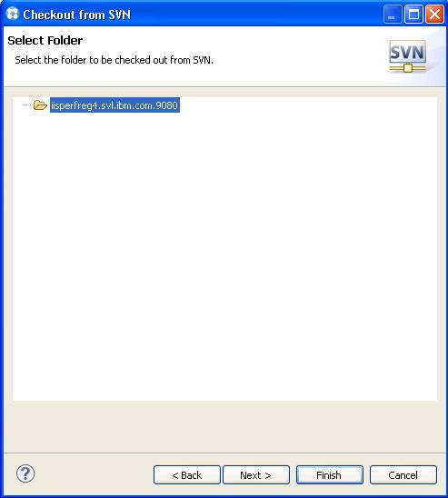Click the yellow connector graphic under SVN

tap(408, 68)
